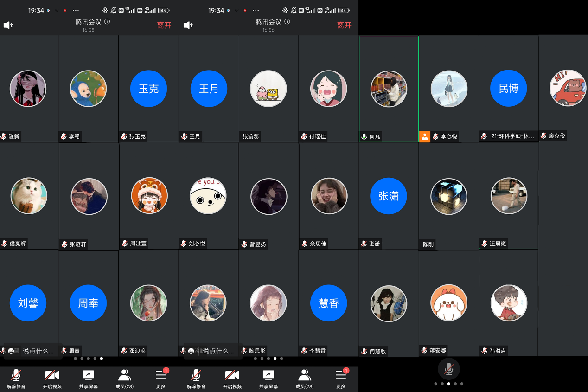Open the 更多 menu in the 16:56 screen
Screen dimensions: 588x392
(x=341, y=379)
